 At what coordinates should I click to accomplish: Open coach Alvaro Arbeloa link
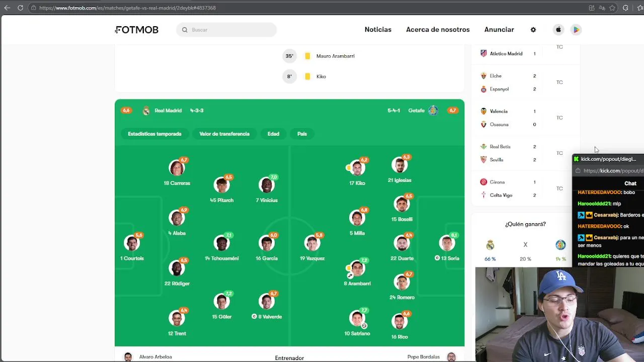point(155,357)
